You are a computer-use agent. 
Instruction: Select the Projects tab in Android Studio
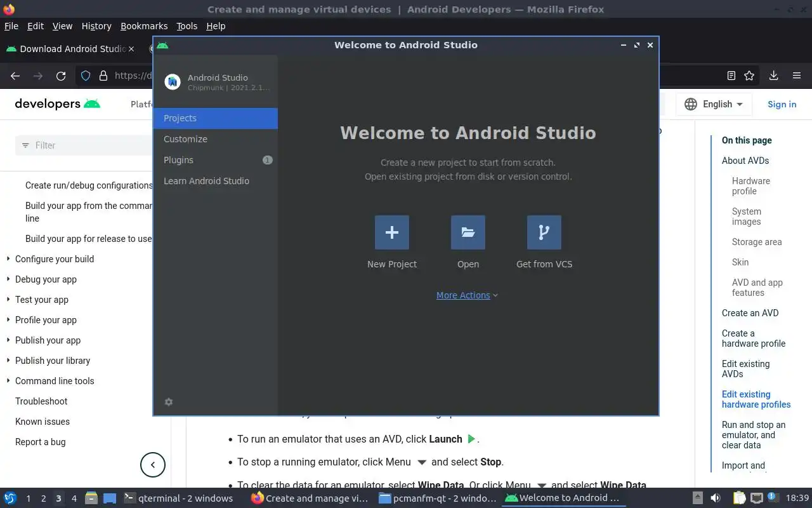point(216,118)
